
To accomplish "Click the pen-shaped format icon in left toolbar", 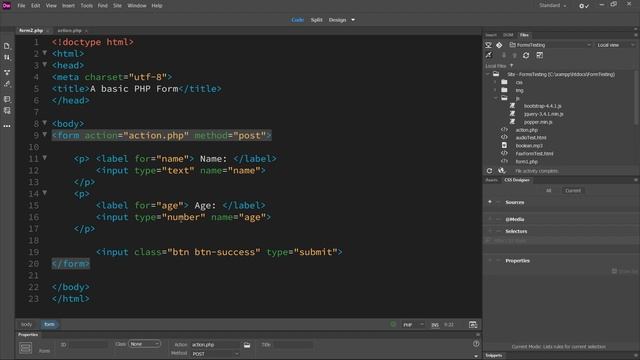I will (7, 84).
